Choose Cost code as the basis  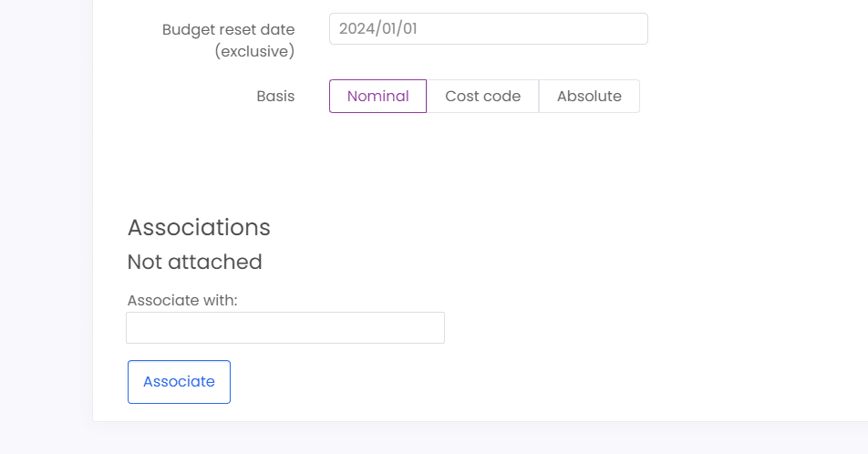482,97
